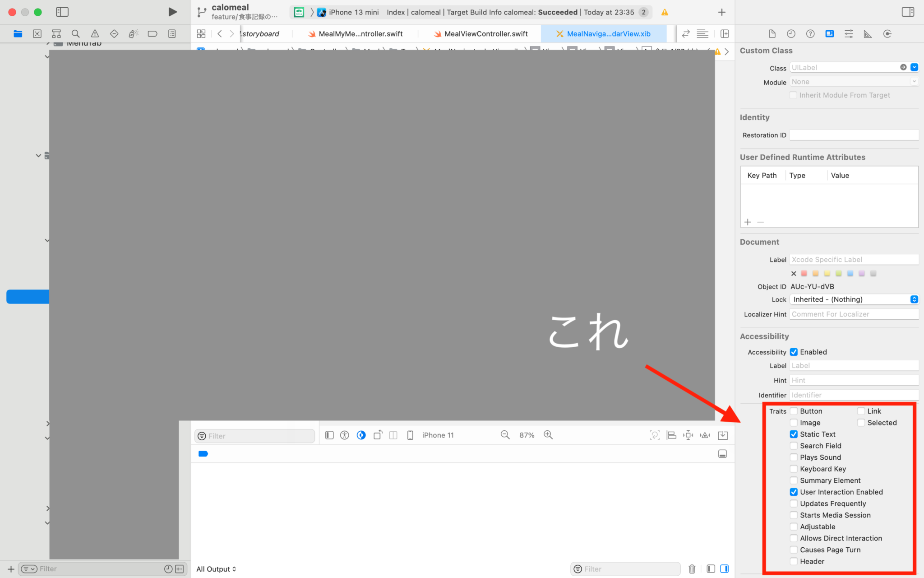Click the Accessibility Identifier field
The image size is (924, 578).
click(x=854, y=395)
